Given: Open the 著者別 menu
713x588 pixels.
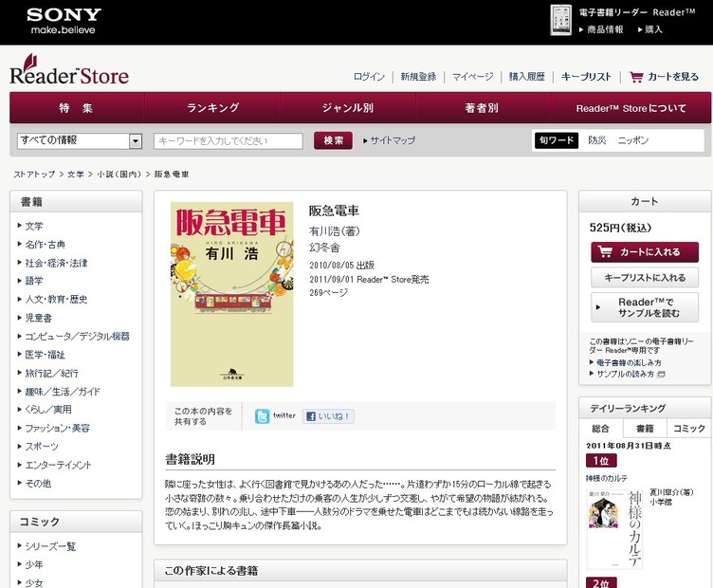Looking at the screenshot, I should pos(483,108).
